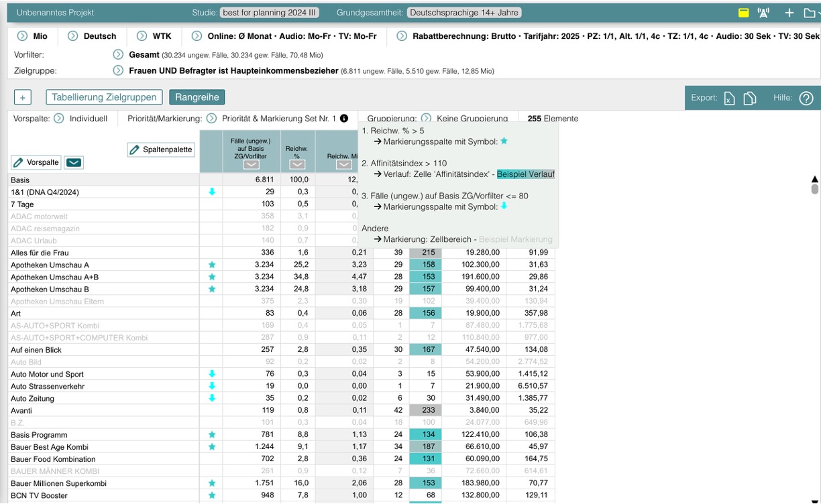Viewport: 821px width, 504px height.
Task: Click the Spaltenpalette edit button
Action: [161, 149]
